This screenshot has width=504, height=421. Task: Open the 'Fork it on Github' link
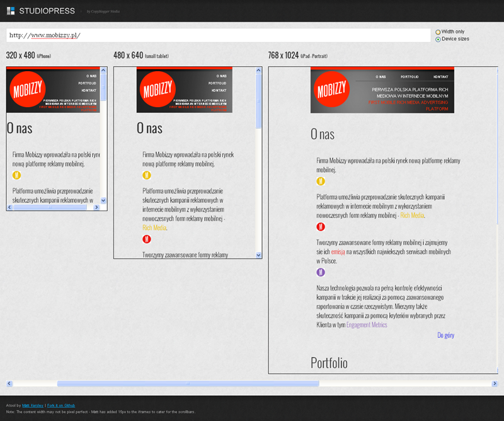tap(63, 405)
